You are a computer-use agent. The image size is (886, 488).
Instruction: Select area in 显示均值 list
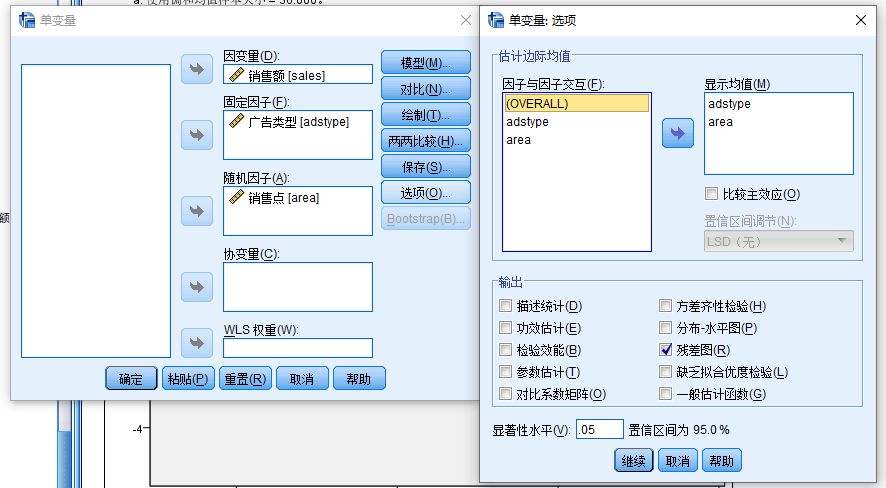[779, 121]
